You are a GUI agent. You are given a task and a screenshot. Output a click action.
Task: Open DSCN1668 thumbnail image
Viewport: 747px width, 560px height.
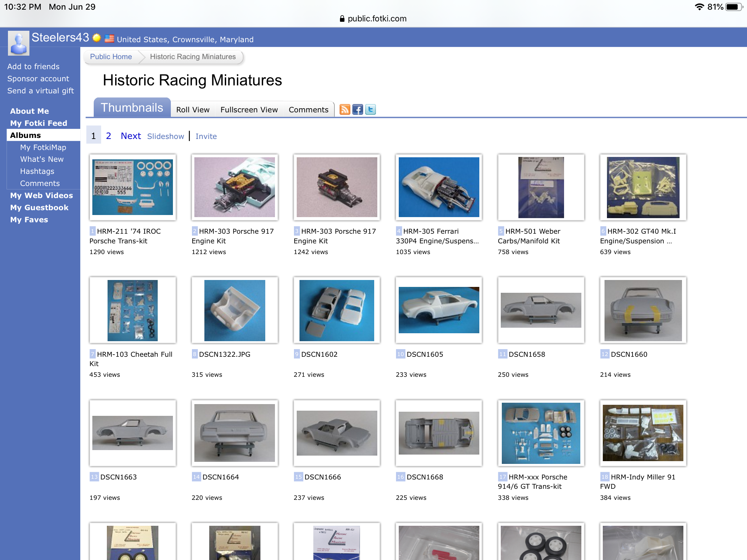(439, 433)
